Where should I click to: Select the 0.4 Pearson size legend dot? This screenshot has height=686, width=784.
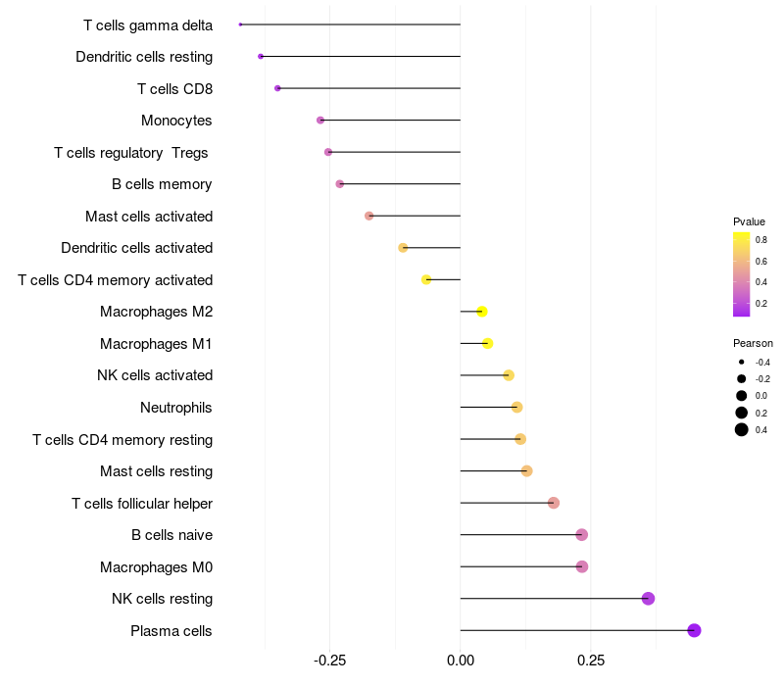742,429
